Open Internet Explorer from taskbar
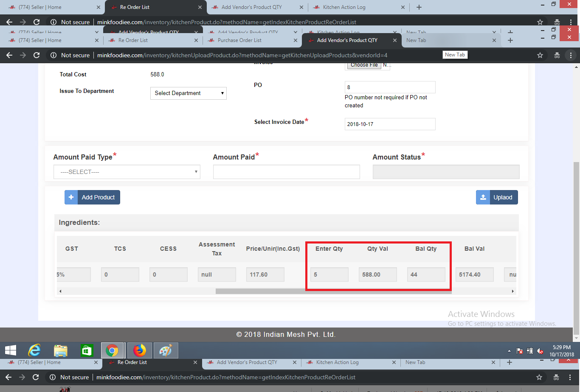Screen dimensions: 580x392 point(35,350)
